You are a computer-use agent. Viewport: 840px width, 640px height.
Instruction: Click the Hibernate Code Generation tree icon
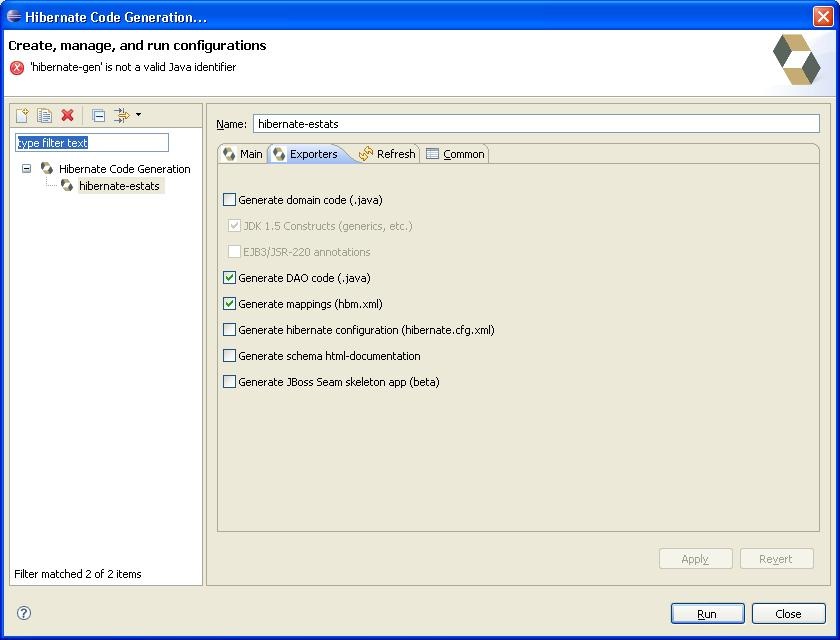(x=47, y=169)
